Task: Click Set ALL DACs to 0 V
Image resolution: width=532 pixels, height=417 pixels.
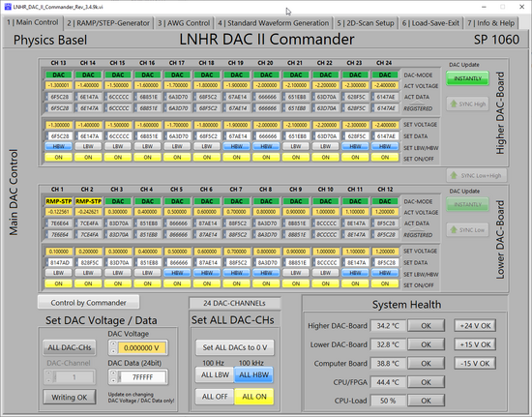Action: click(x=234, y=347)
